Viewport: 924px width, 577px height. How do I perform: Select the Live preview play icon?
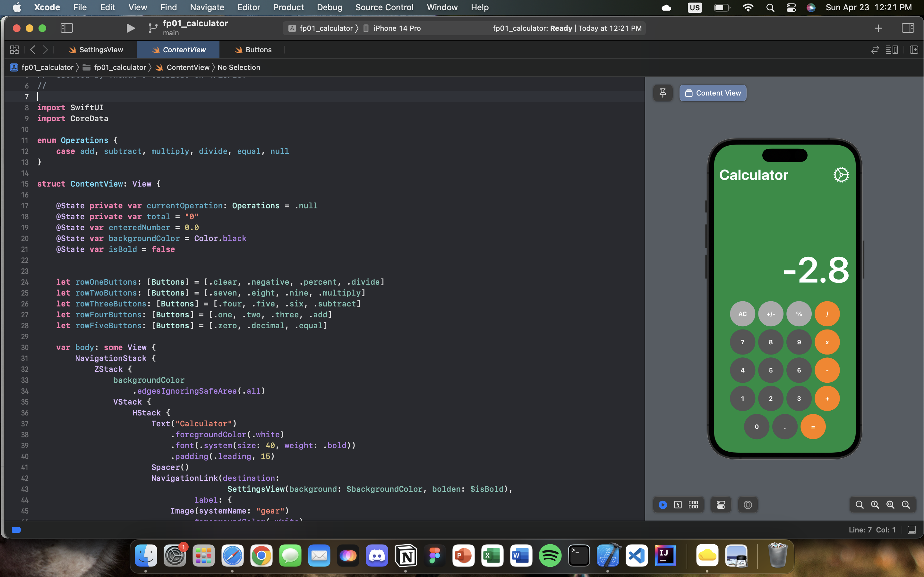(663, 505)
